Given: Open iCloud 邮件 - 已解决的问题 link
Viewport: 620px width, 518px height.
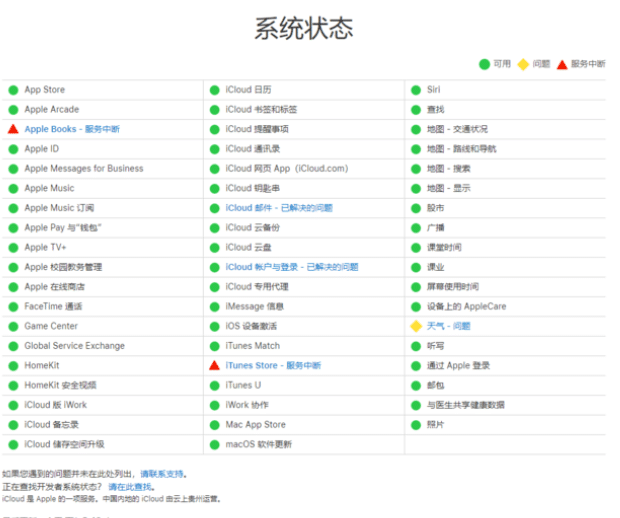Looking at the screenshot, I should 279,208.
